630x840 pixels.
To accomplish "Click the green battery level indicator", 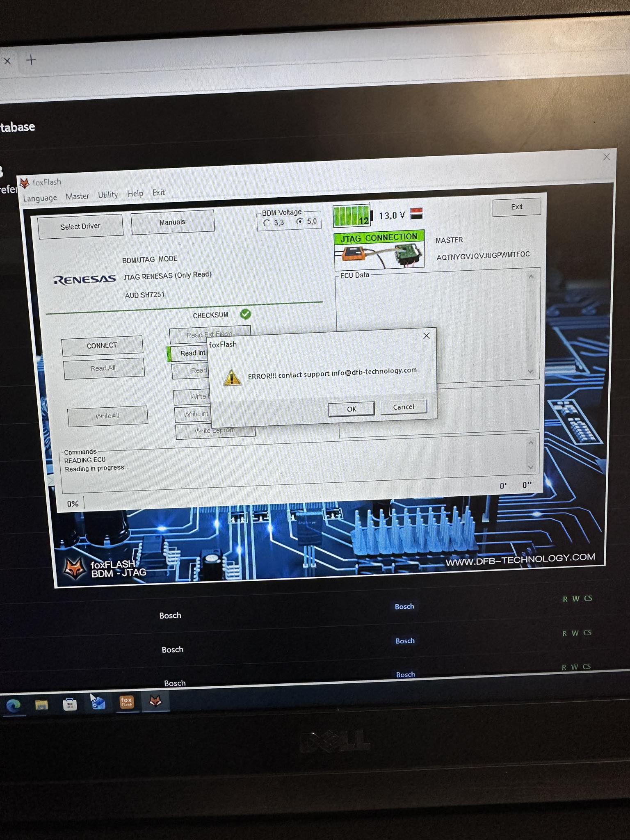I will click(x=352, y=216).
